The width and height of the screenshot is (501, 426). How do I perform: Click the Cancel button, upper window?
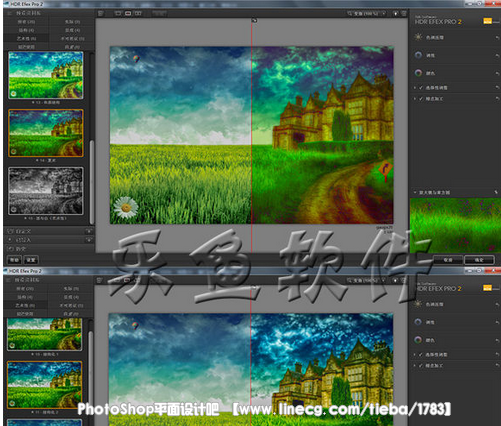(x=448, y=260)
